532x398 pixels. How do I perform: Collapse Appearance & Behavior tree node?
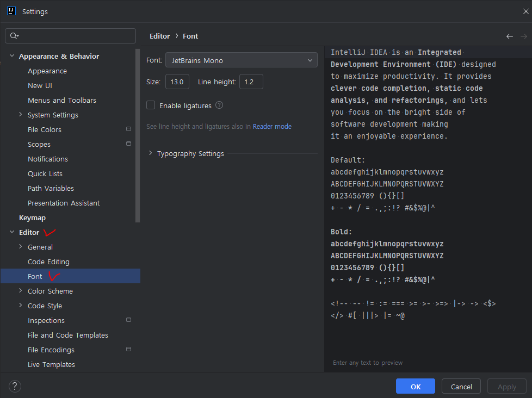tap(12, 55)
